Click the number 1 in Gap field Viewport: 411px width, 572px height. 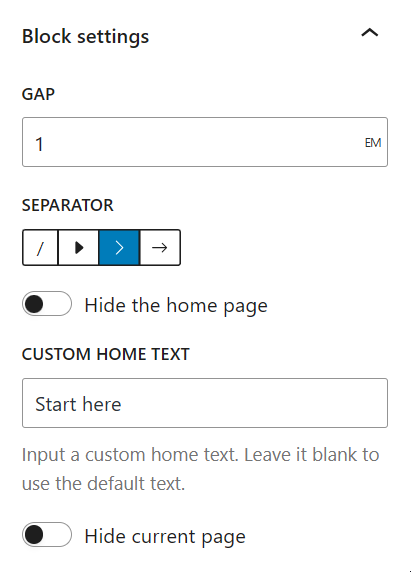pos(39,144)
